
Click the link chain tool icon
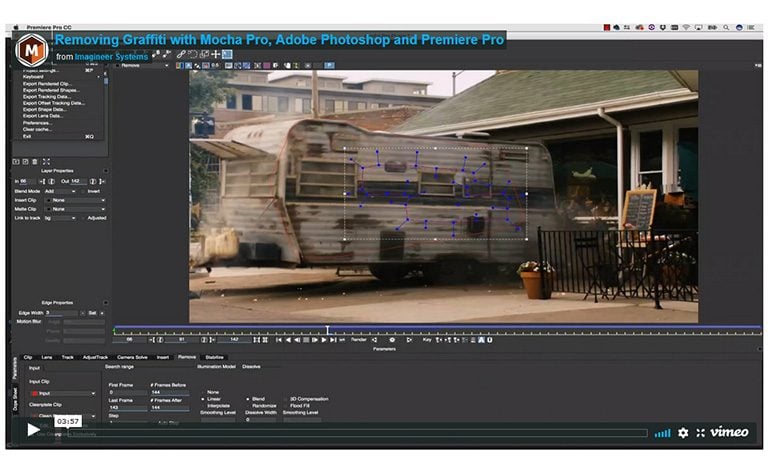[181, 54]
